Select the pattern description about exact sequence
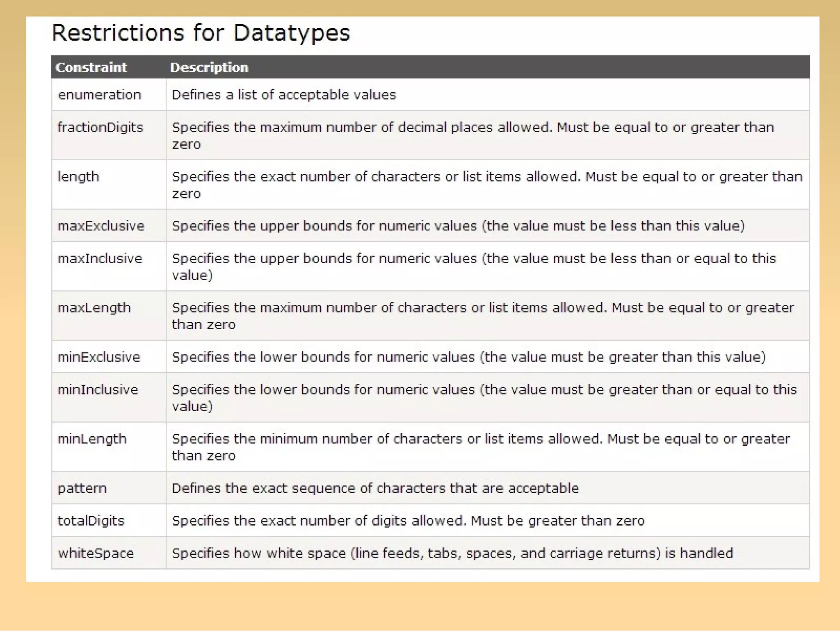Screen dimensions: 840x631 tap(375, 488)
